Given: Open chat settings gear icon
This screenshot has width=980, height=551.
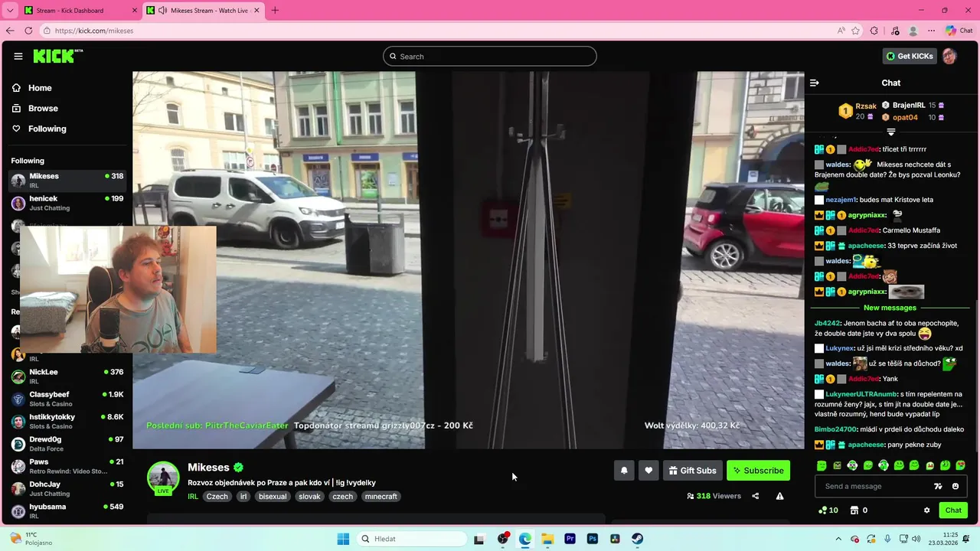Looking at the screenshot, I should (x=926, y=510).
